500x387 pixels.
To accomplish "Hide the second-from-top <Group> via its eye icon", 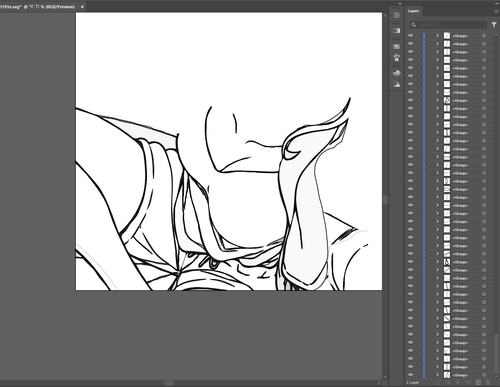I will pos(411,43).
